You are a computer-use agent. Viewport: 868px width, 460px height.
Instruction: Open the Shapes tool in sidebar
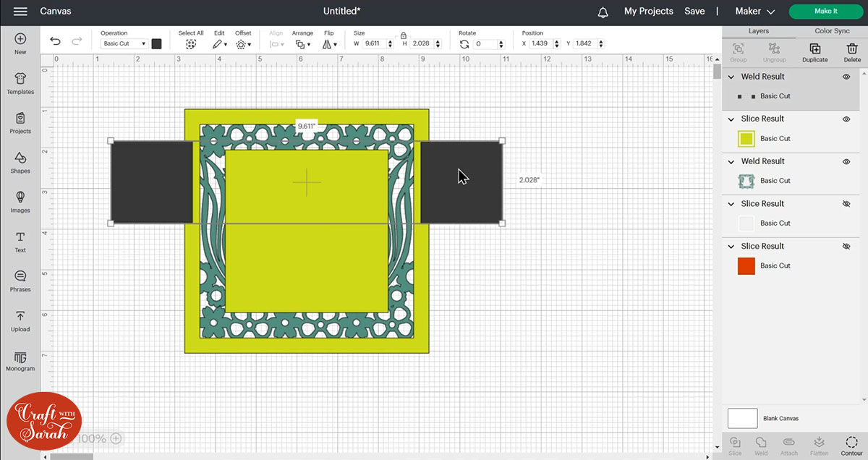tap(20, 162)
